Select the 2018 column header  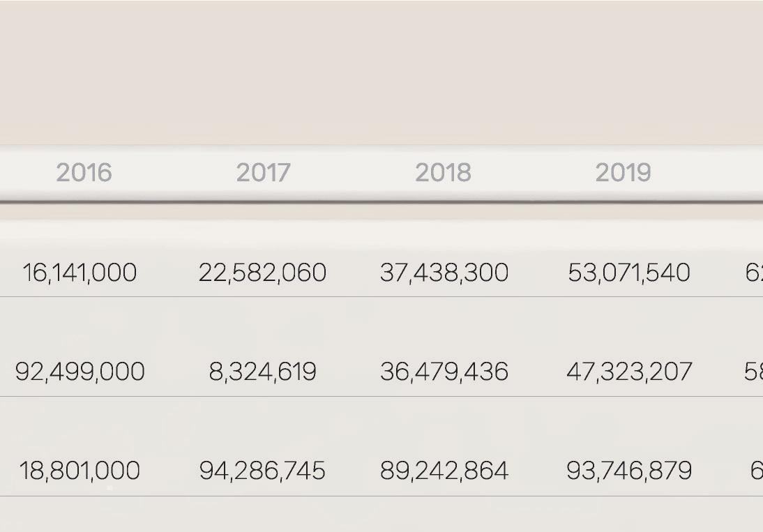tap(444, 173)
